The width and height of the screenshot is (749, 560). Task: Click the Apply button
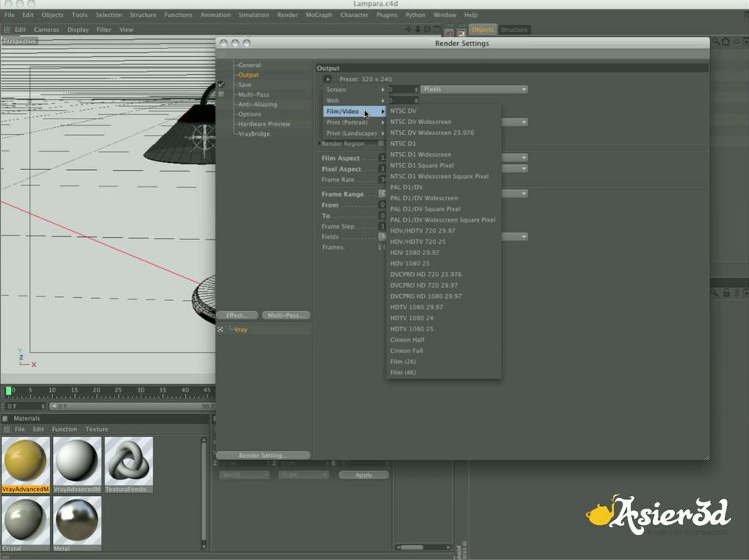pyautogui.click(x=364, y=475)
